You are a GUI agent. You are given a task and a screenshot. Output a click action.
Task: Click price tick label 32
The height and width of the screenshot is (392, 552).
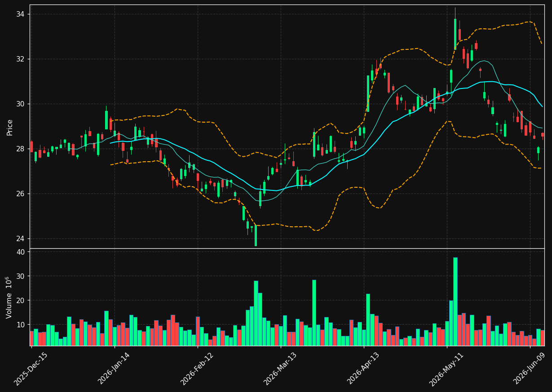pyautogui.click(x=21, y=59)
